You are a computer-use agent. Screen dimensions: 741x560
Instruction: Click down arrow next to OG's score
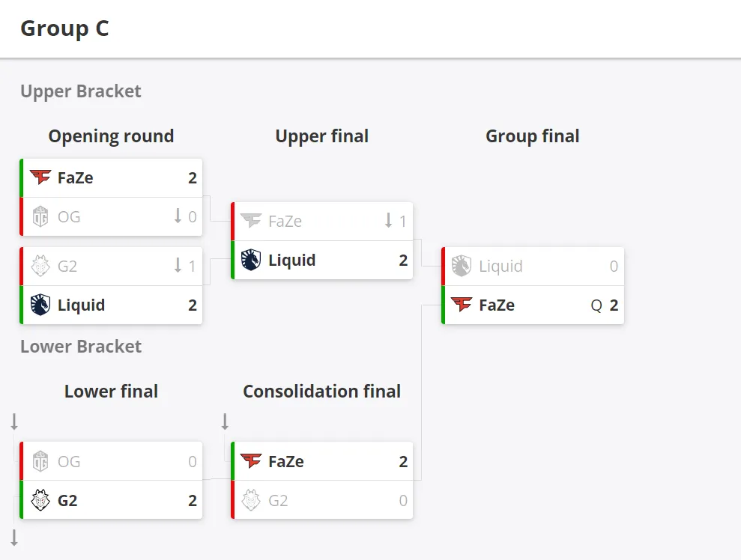(178, 216)
